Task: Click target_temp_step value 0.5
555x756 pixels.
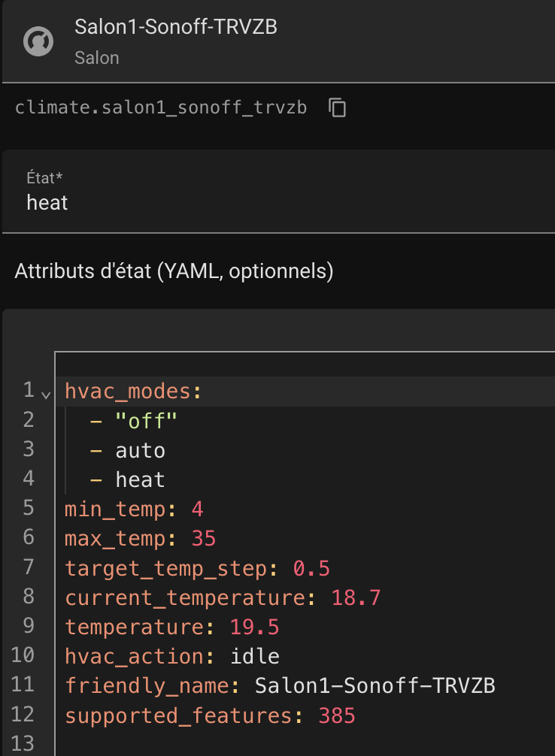Action: (311, 568)
